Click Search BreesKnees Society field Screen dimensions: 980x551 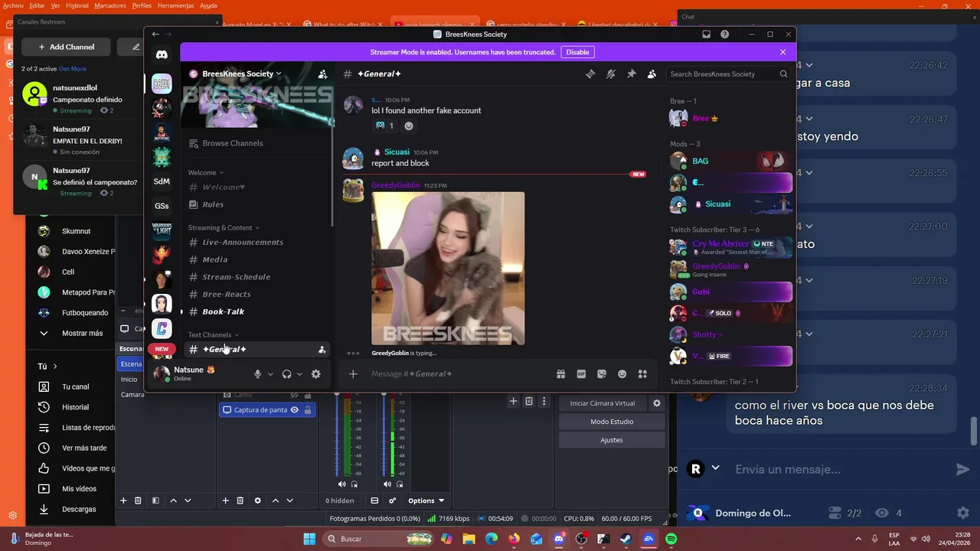[728, 74]
